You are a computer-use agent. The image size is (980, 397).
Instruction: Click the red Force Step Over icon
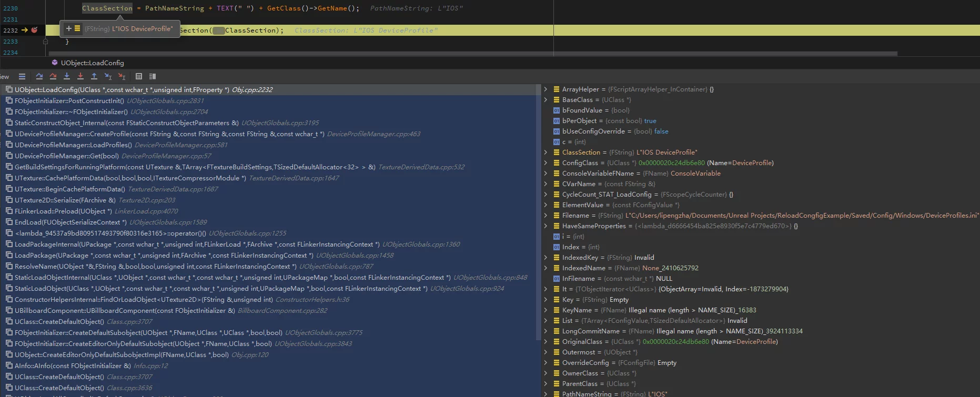(53, 76)
